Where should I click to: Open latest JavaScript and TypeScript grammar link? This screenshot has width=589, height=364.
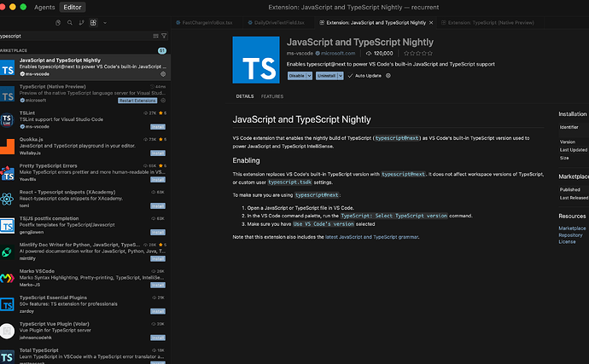(x=371, y=237)
